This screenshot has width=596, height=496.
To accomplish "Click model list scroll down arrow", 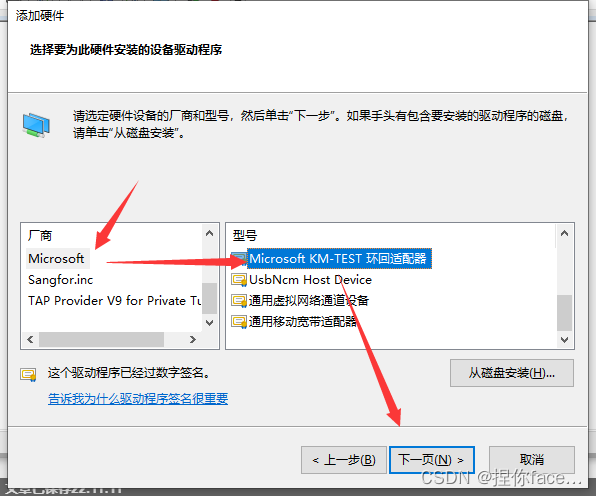I will (564, 339).
